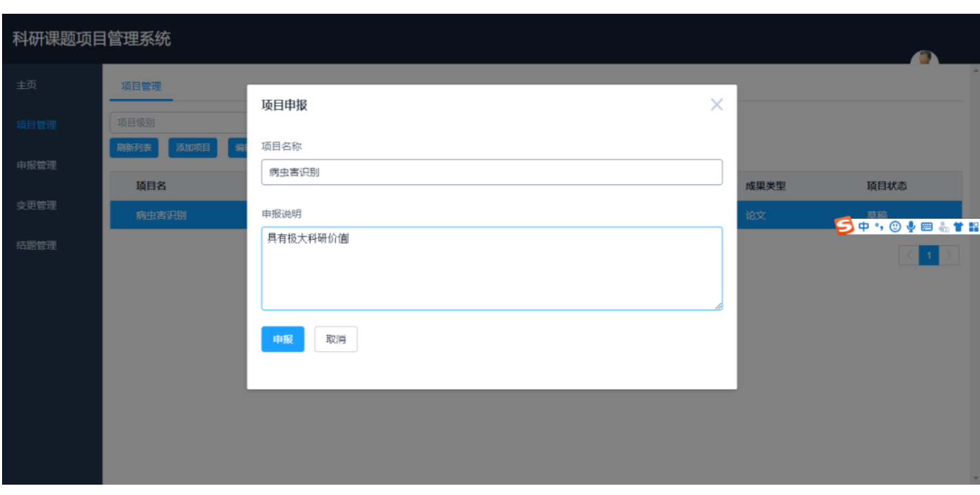The width and height of the screenshot is (980, 495).
Task: Toggle full/half-width punctuation in Sogou bar
Action: click(x=879, y=227)
